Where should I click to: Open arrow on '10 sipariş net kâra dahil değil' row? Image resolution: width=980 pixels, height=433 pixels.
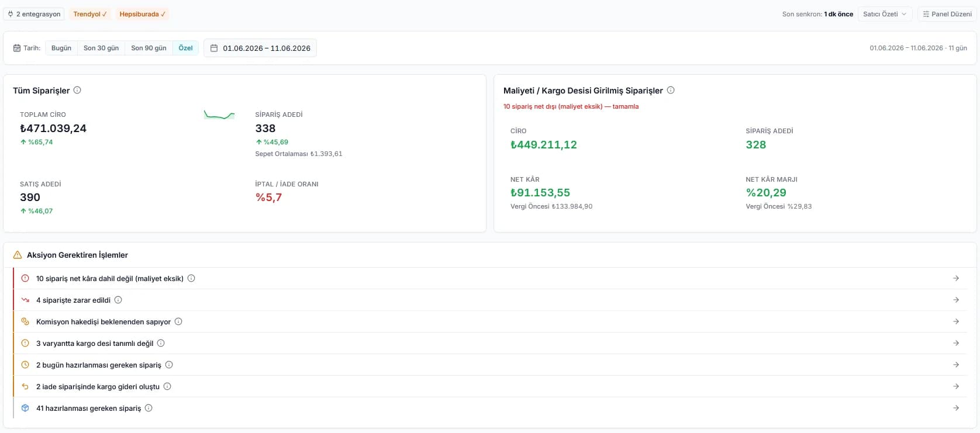pos(956,278)
